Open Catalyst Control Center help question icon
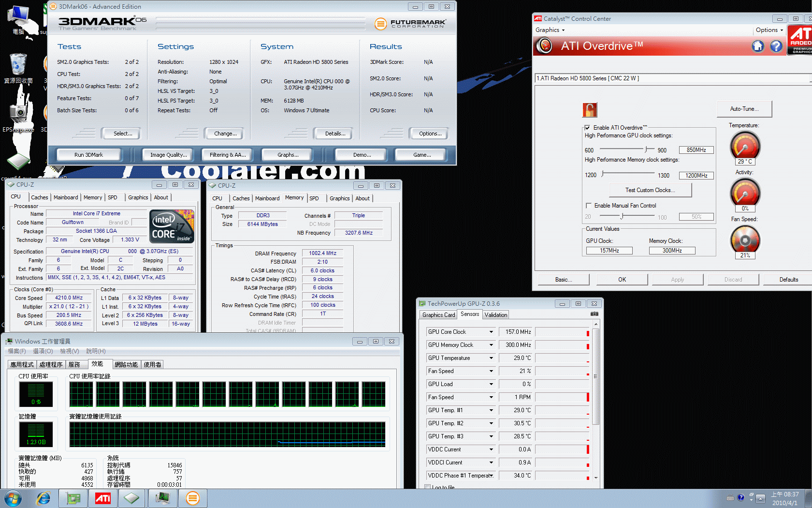Screen dimensions: 812x508 pos(776,46)
